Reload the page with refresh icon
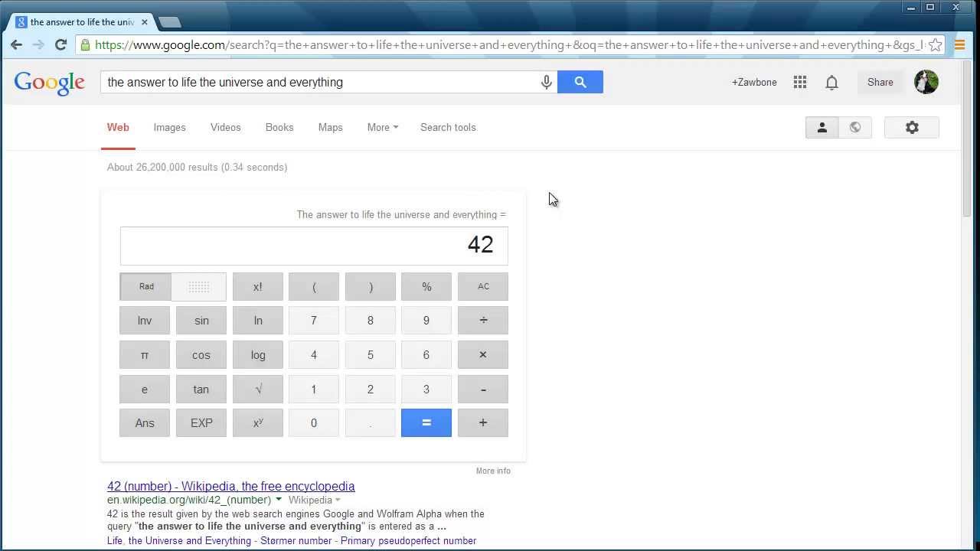The image size is (980, 551). (60, 45)
